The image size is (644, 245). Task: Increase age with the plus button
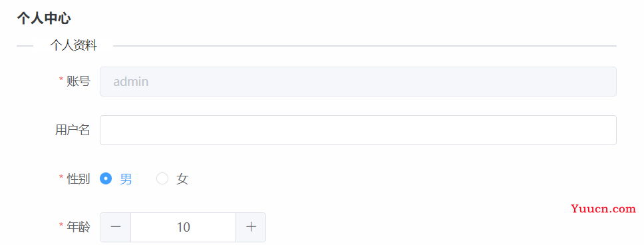click(251, 227)
